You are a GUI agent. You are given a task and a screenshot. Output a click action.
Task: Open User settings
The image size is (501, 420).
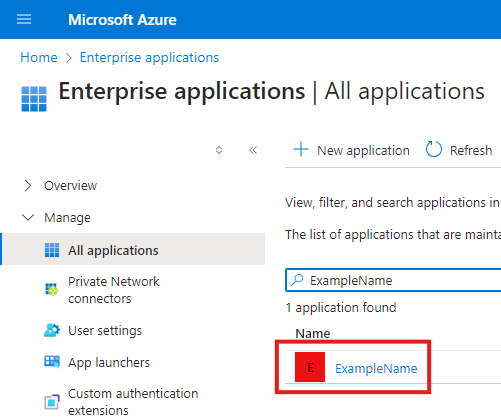[x=105, y=330]
